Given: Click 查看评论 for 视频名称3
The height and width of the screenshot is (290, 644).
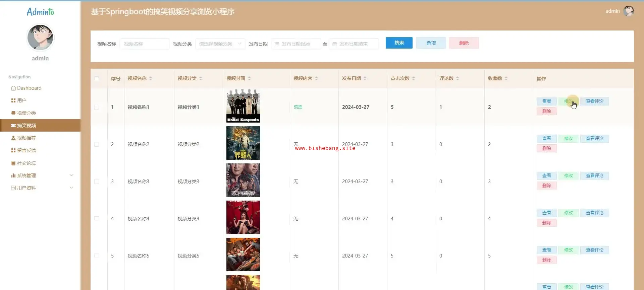Looking at the screenshot, I should click(595, 176).
